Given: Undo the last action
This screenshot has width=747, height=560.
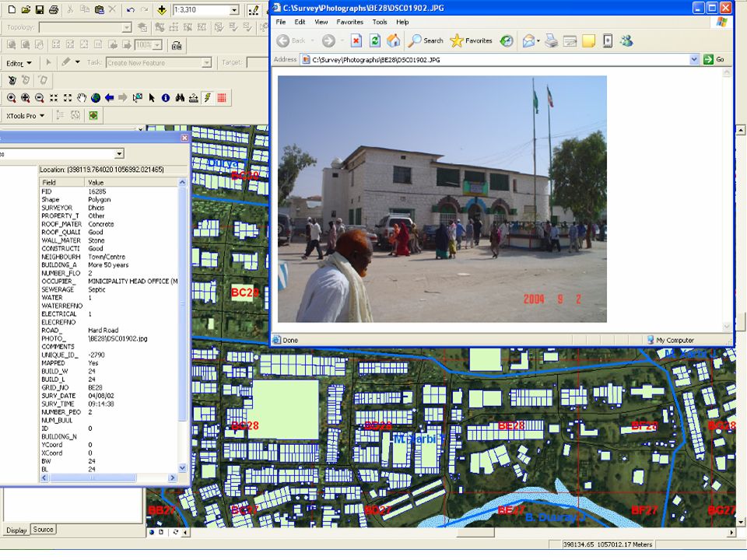Looking at the screenshot, I should click(130, 9).
